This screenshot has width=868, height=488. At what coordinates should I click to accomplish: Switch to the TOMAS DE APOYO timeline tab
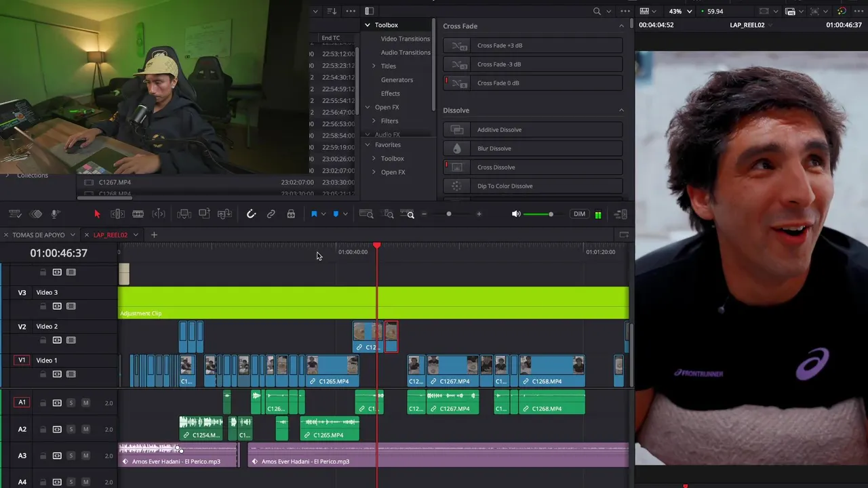point(39,235)
